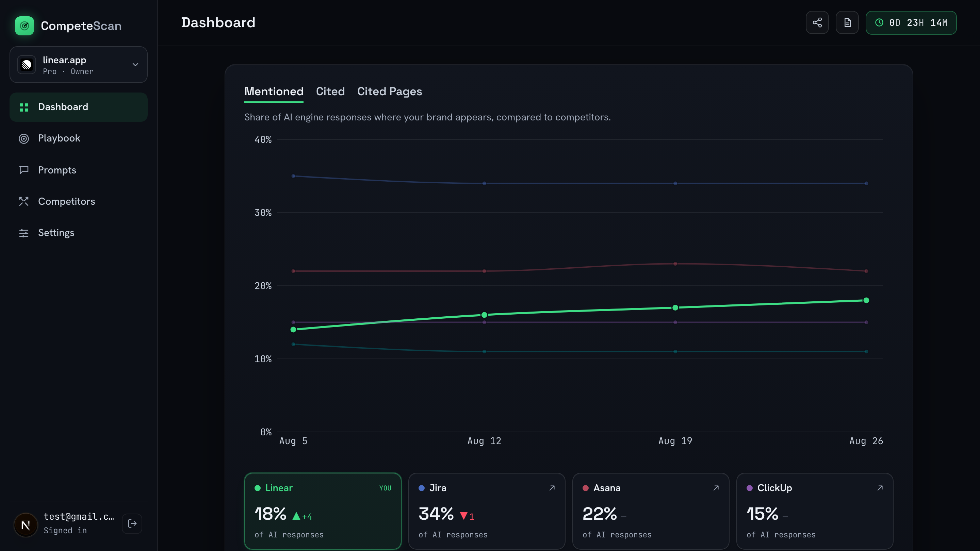This screenshot has height=551, width=980.
Task: Click the Competitors crossed swords icon
Action: (x=24, y=202)
